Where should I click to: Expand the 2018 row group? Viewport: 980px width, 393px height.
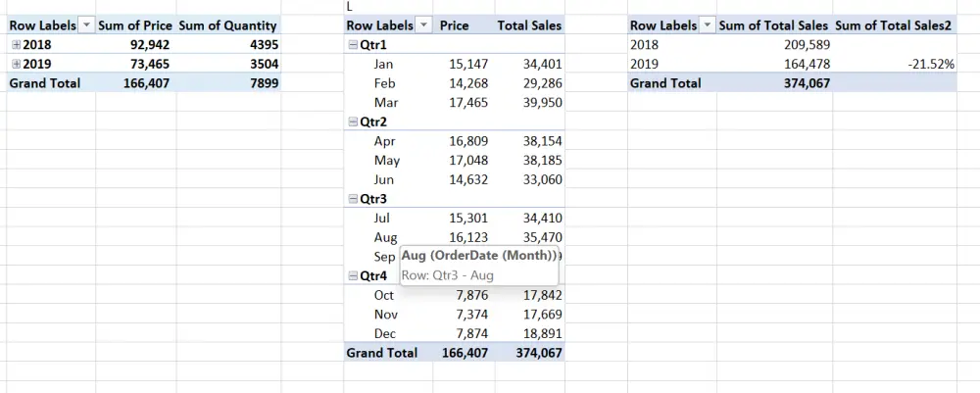(x=16, y=45)
